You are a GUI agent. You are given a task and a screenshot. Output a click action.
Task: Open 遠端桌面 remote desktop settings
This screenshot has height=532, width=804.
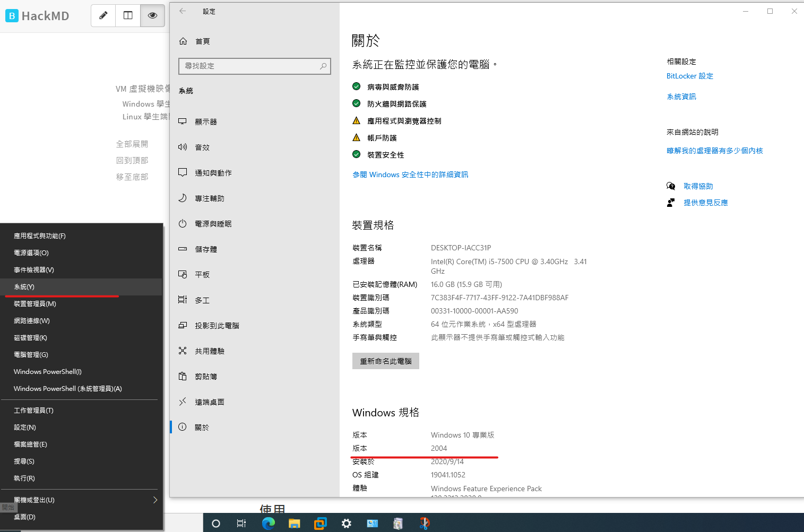[255, 402]
